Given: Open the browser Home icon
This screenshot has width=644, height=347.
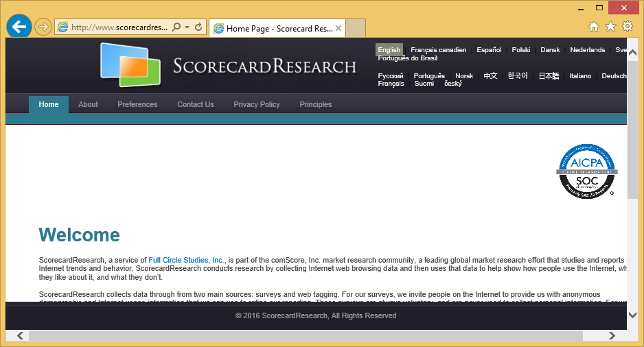Looking at the screenshot, I should coord(593,27).
